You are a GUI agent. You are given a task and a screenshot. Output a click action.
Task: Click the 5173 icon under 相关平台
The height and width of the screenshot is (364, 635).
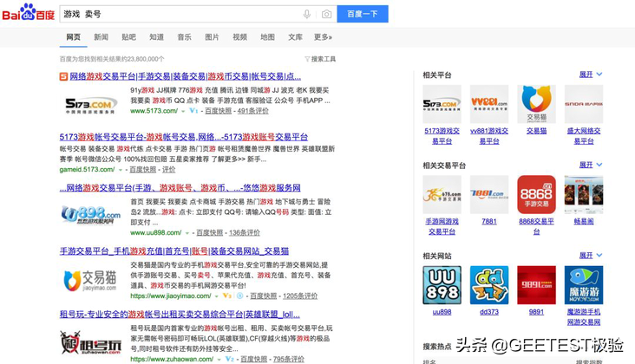[442, 104]
